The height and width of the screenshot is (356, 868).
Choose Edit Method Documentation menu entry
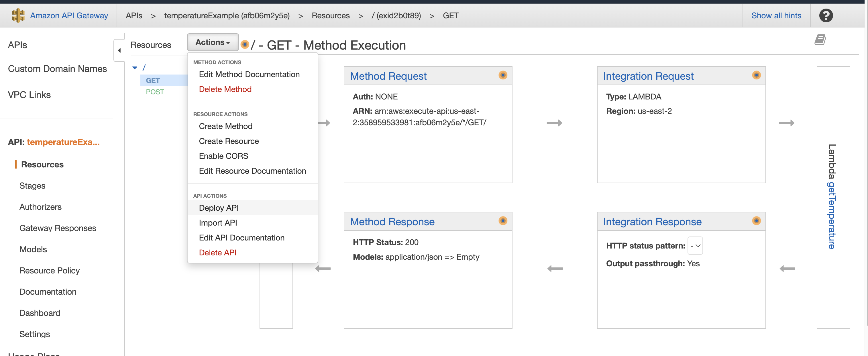249,74
